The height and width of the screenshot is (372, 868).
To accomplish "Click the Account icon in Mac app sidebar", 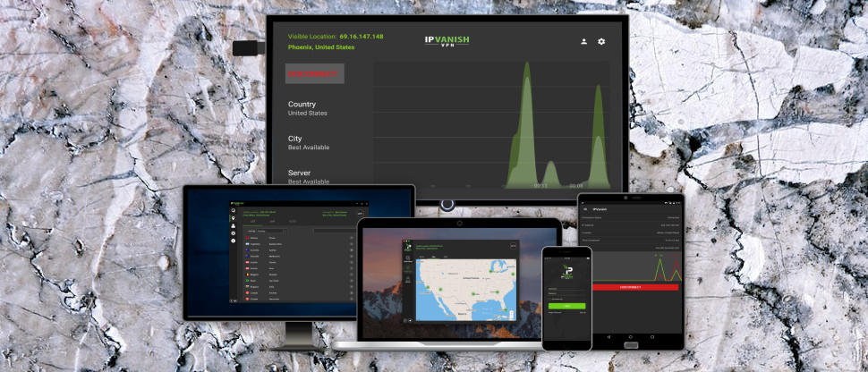I will coord(408,279).
